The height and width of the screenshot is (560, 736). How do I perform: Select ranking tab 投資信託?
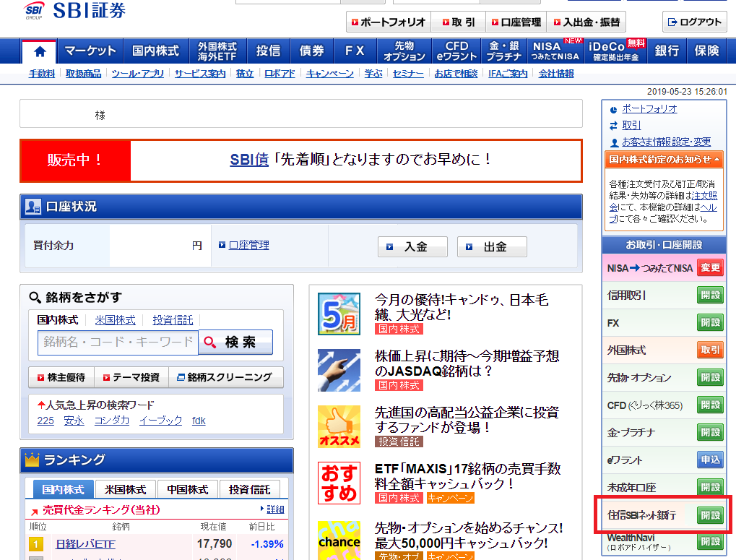pos(250,490)
